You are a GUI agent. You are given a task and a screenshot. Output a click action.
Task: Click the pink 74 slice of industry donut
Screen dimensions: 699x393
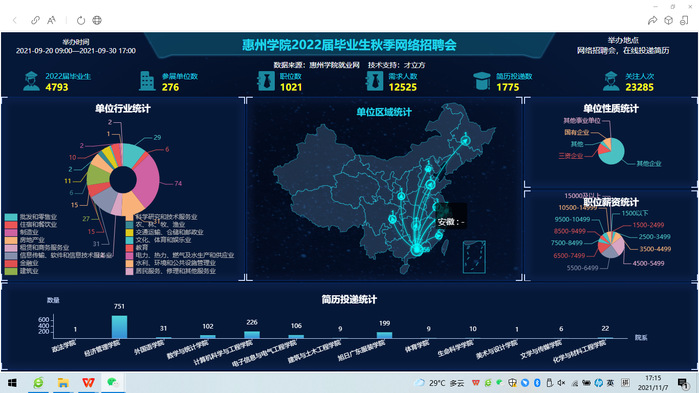coord(148,180)
